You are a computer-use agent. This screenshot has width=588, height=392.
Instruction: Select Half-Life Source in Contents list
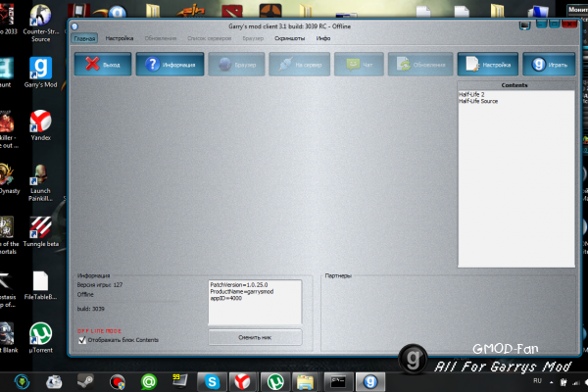[478, 101]
